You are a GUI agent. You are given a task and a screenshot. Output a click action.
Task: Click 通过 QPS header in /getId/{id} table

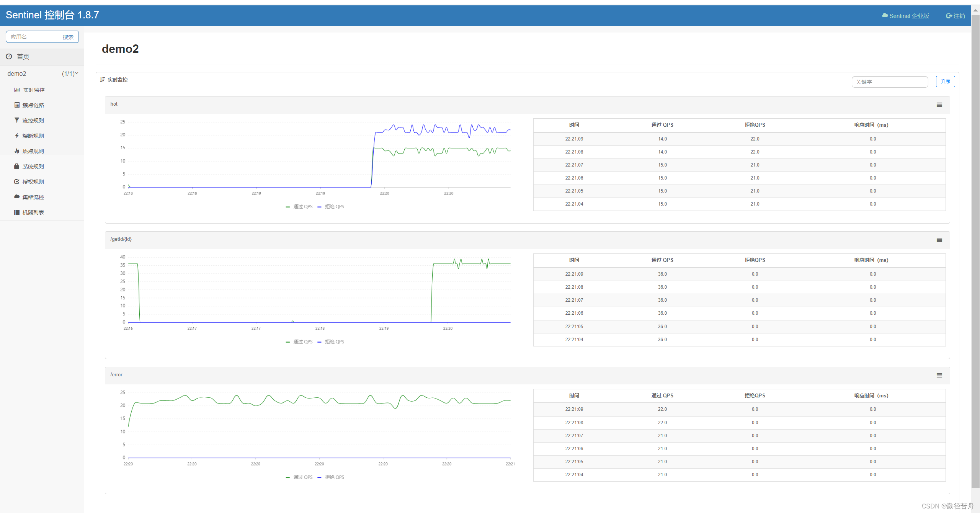(x=662, y=260)
